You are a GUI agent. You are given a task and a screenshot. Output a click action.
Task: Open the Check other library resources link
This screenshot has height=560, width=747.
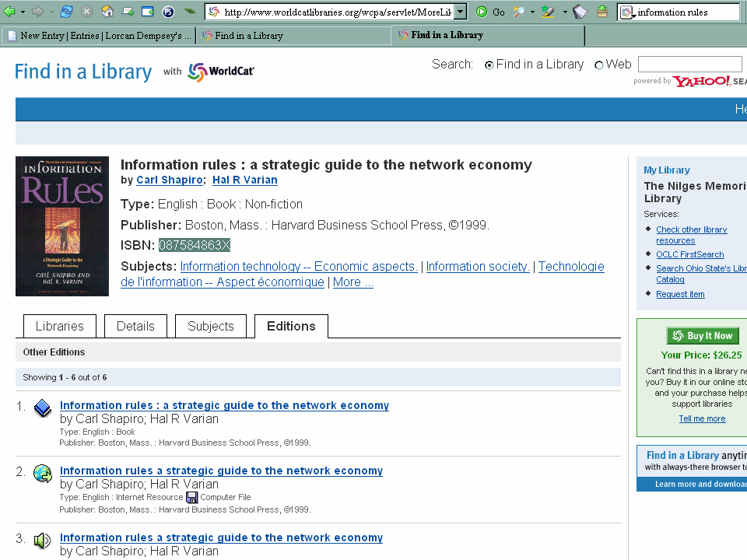(691, 235)
